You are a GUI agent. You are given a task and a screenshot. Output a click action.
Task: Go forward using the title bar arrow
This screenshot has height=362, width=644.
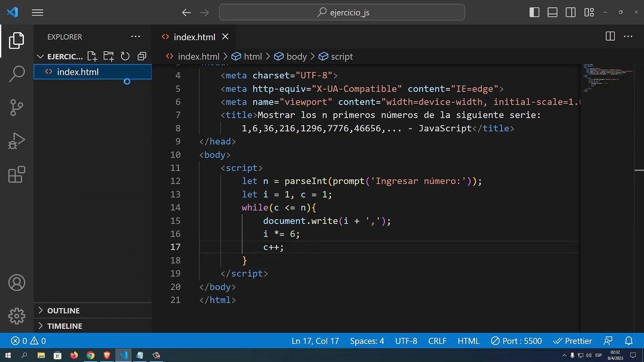204,13
